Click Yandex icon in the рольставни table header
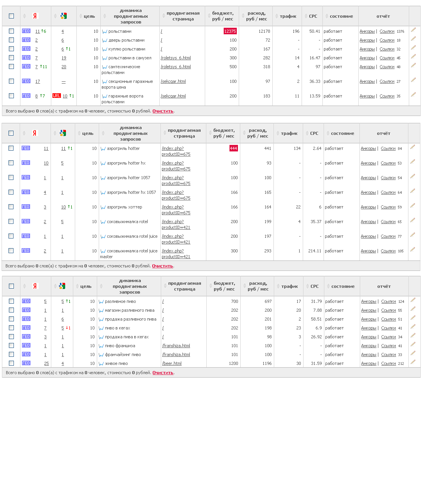 35,16
